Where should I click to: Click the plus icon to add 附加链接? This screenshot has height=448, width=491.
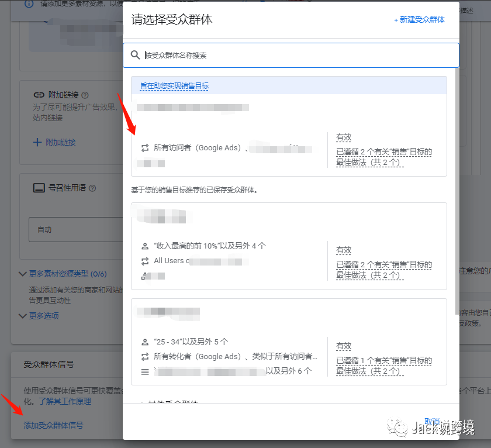click(x=37, y=142)
